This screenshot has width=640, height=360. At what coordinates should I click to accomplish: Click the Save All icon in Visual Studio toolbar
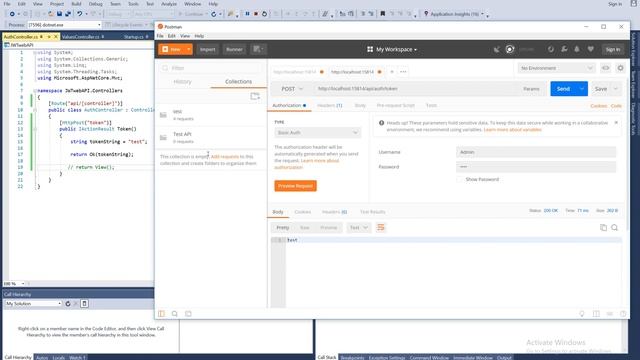point(68,14)
